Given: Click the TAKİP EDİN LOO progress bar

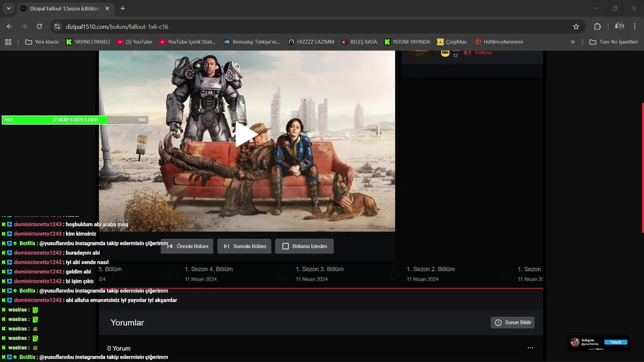Looking at the screenshot, I should coord(75,120).
